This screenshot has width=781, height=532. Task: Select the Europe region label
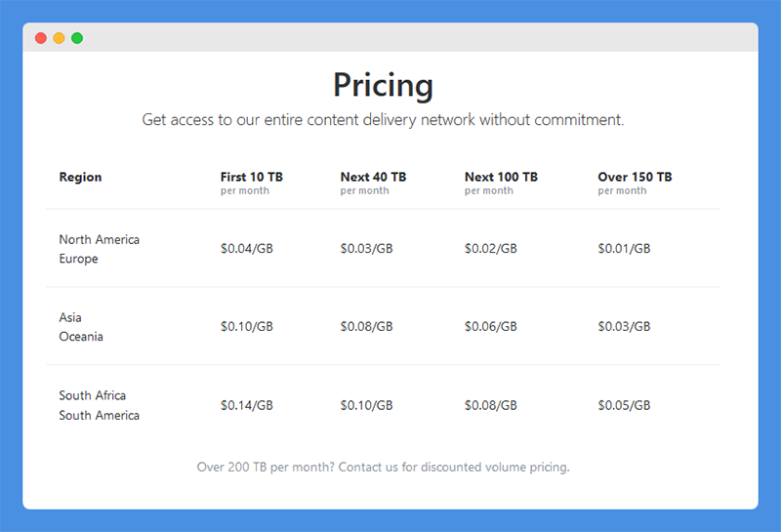[x=79, y=259]
